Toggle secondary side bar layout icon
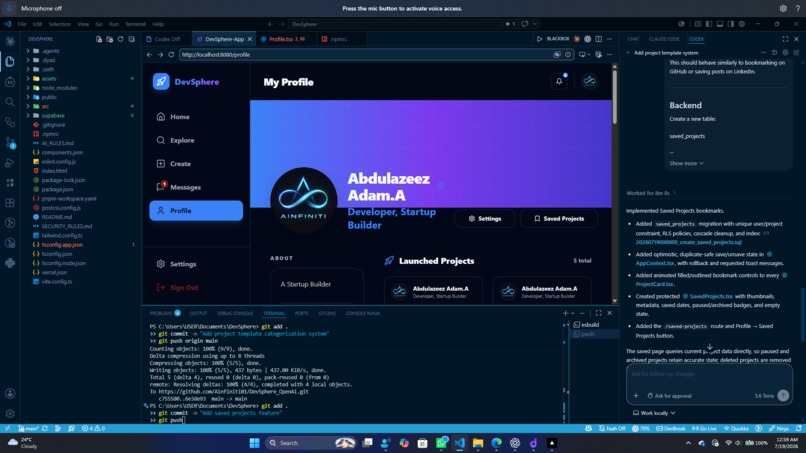Viewport: 806px width, 453px height. (730, 24)
